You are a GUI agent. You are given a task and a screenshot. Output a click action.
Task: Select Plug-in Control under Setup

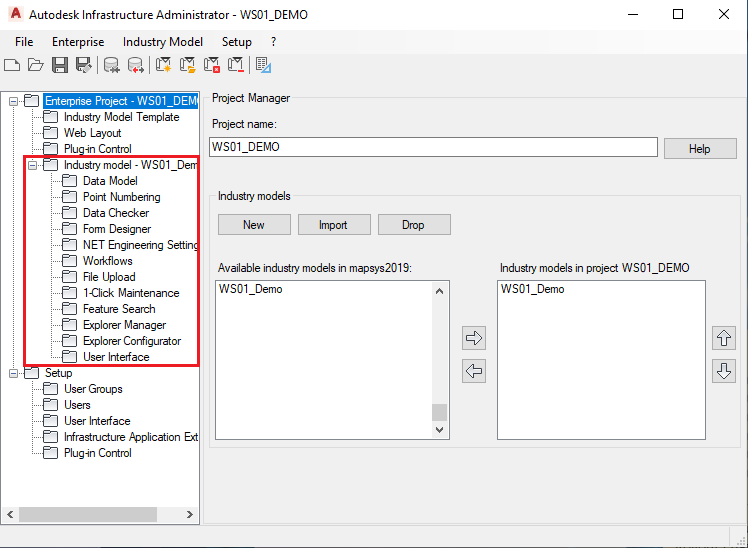coord(98,453)
